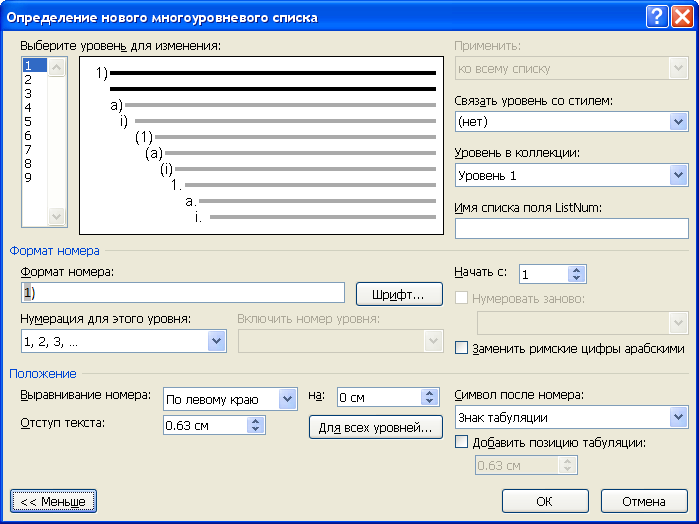This screenshot has height=524, width=699.
Task: Open the 'Шрифт...' font dialog
Action: pyautogui.click(x=399, y=294)
